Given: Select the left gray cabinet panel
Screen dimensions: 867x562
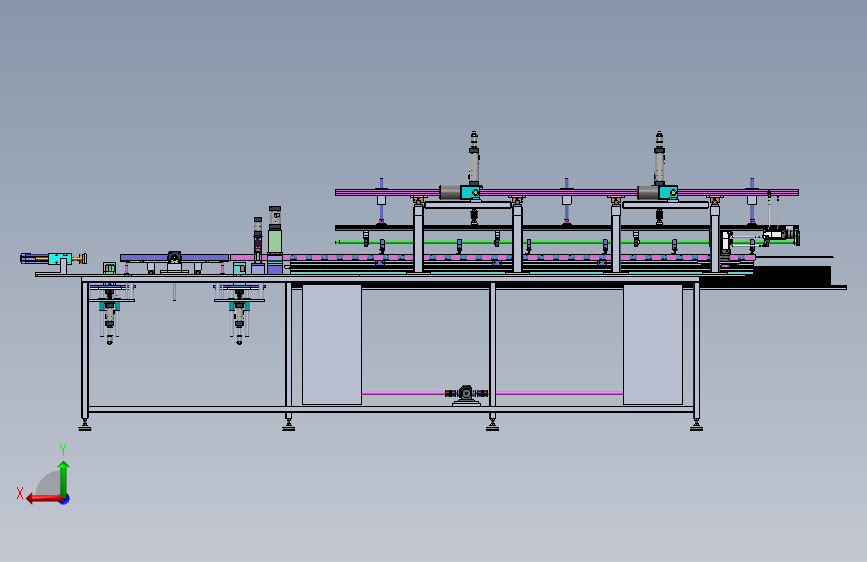Looking at the screenshot, I should pyautogui.click(x=332, y=344).
